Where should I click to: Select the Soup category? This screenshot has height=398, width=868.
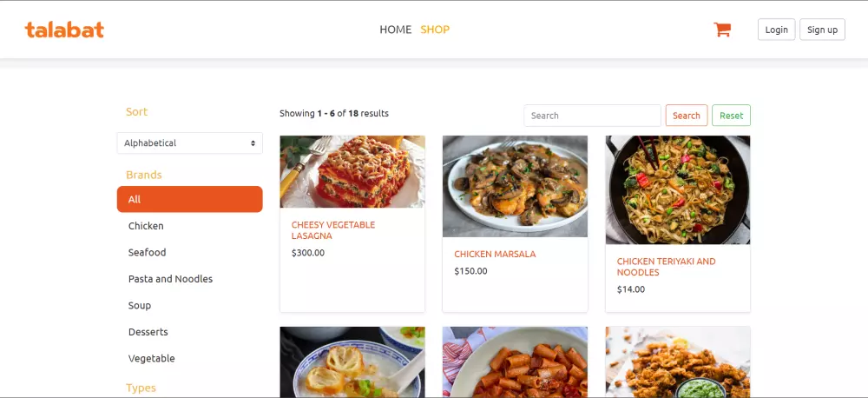(x=140, y=306)
